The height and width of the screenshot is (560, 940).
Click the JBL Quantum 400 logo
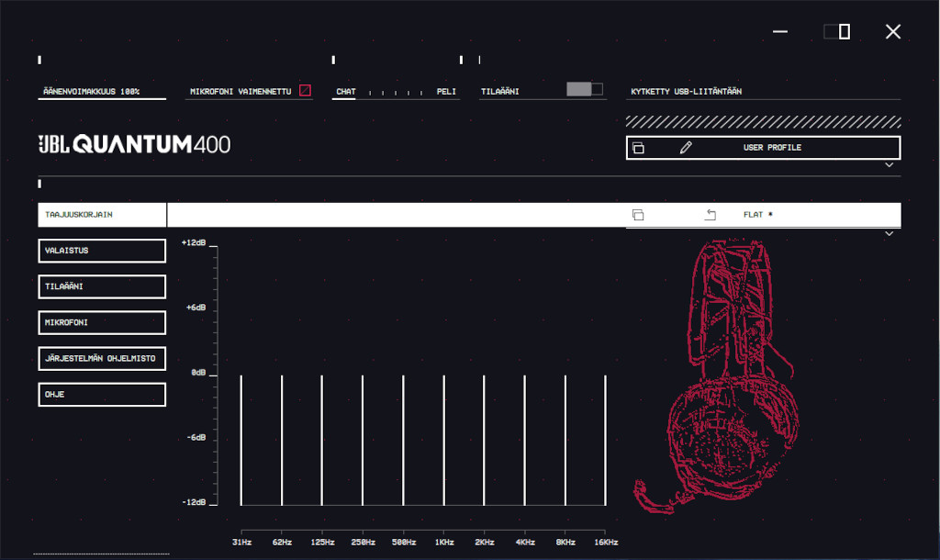click(x=134, y=144)
